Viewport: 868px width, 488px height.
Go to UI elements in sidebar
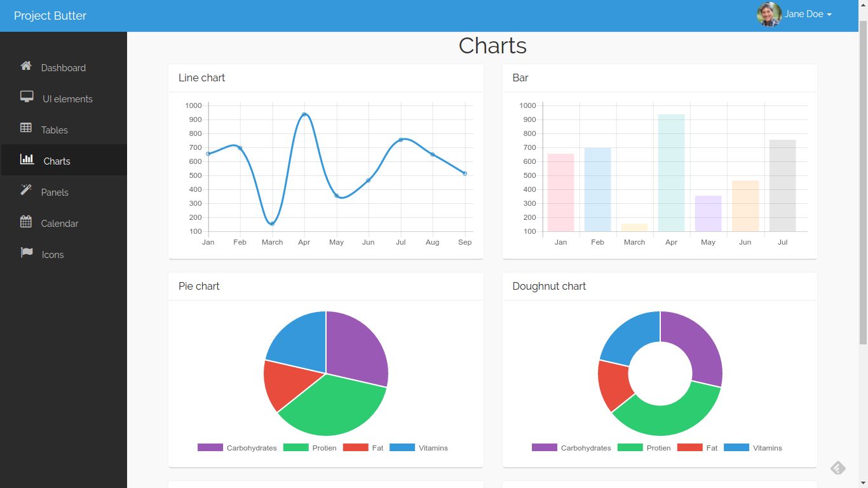pos(64,99)
